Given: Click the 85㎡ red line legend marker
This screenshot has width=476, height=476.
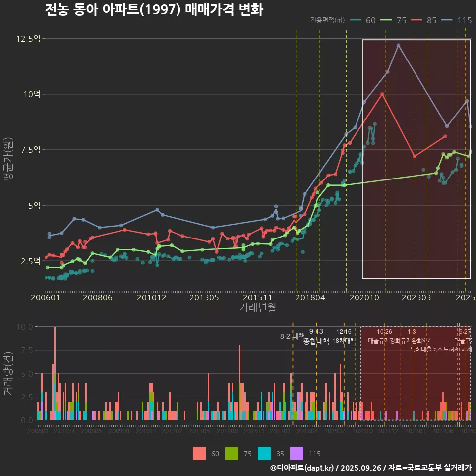Looking at the screenshot, I should [417, 20].
